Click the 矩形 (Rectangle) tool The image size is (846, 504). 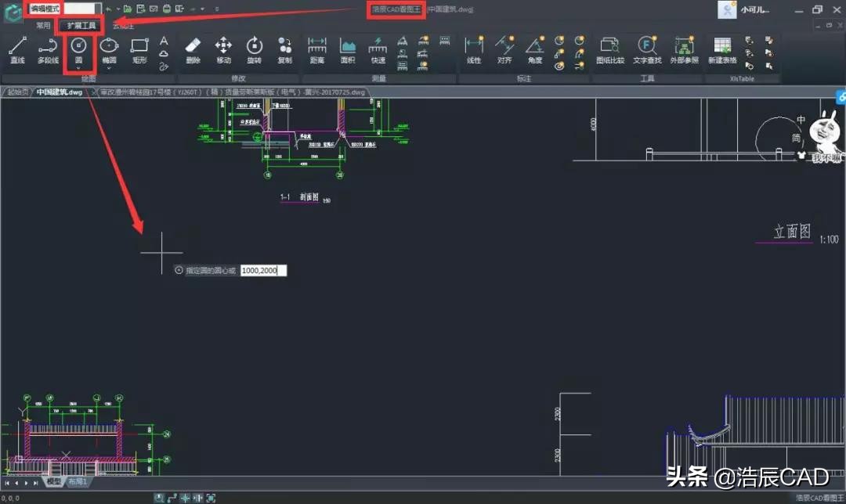point(139,50)
